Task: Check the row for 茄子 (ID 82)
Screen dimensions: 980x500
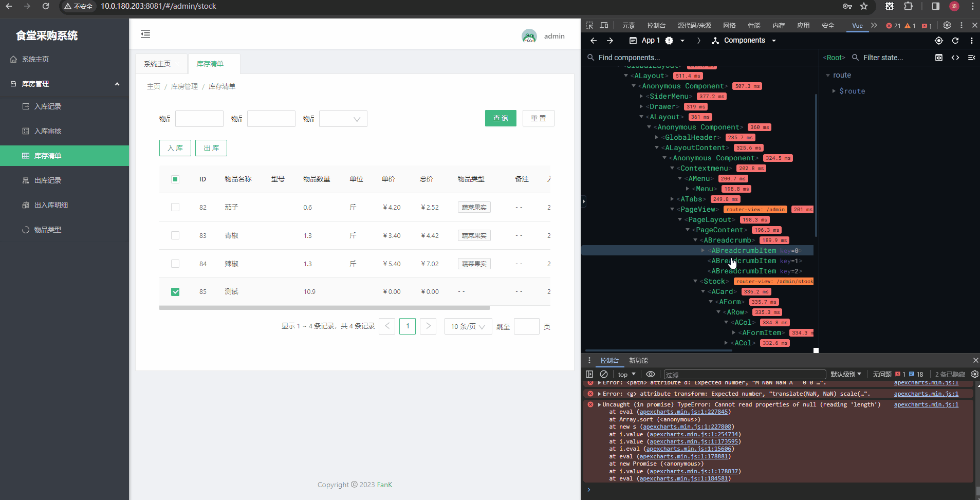Action: pyautogui.click(x=175, y=207)
